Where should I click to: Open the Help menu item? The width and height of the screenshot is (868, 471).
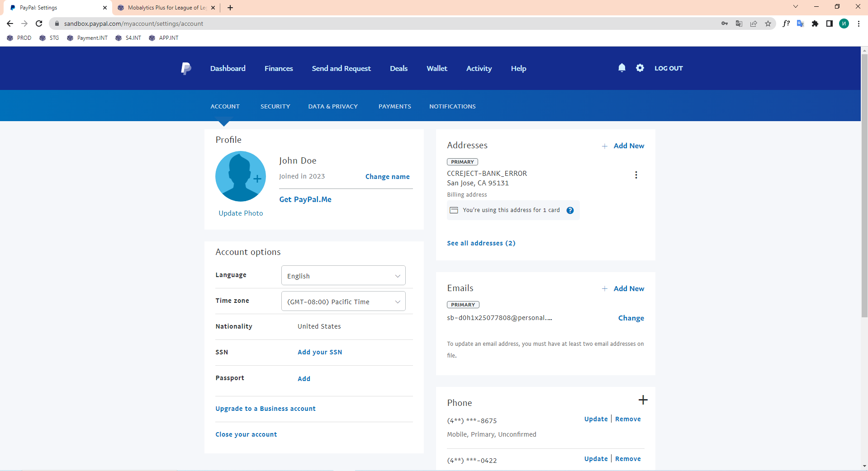[518, 68]
